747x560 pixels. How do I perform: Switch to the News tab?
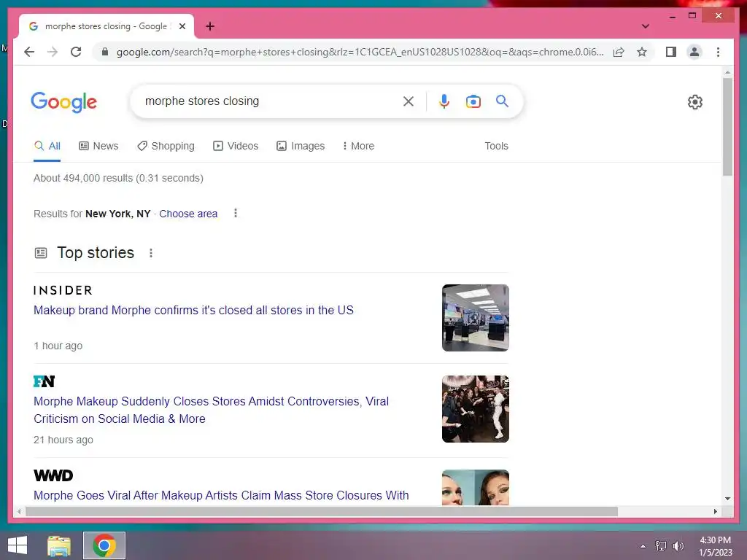(98, 146)
